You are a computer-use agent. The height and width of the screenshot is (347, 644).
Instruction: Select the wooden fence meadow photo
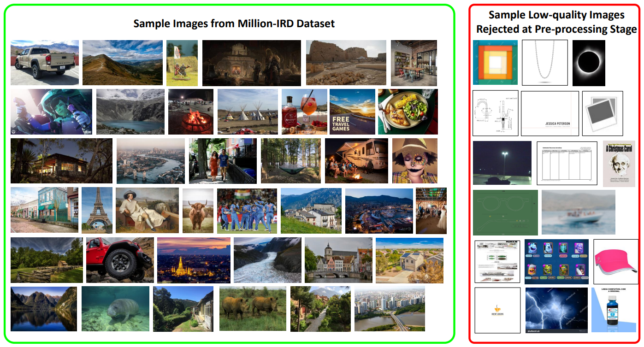[47, 260]
